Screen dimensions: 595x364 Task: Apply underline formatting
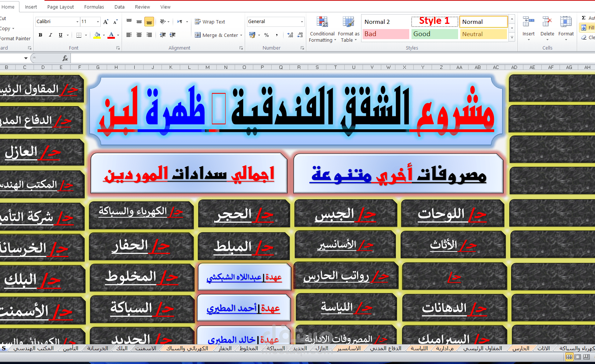click(x=60, y=35)
